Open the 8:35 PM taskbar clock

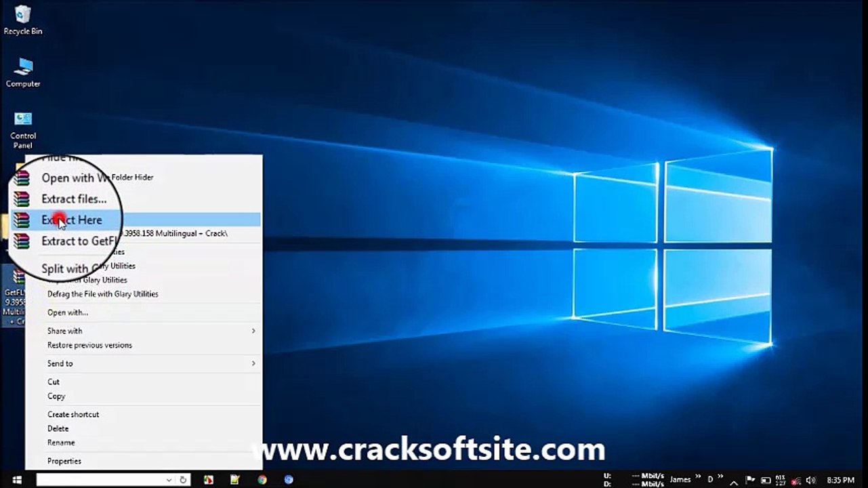click(x=840, y=480)
